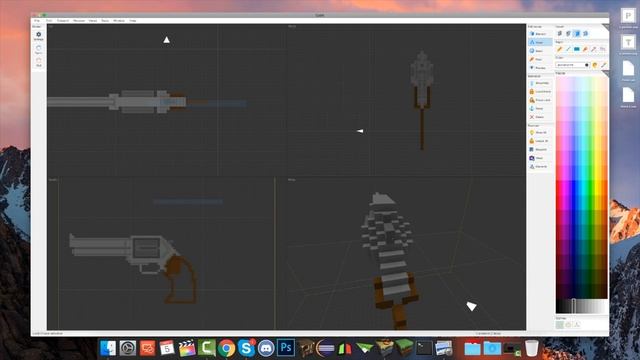This screenshot has width=640, height=360.
Task: Open the File menu
Action: (x=37, y=20)
